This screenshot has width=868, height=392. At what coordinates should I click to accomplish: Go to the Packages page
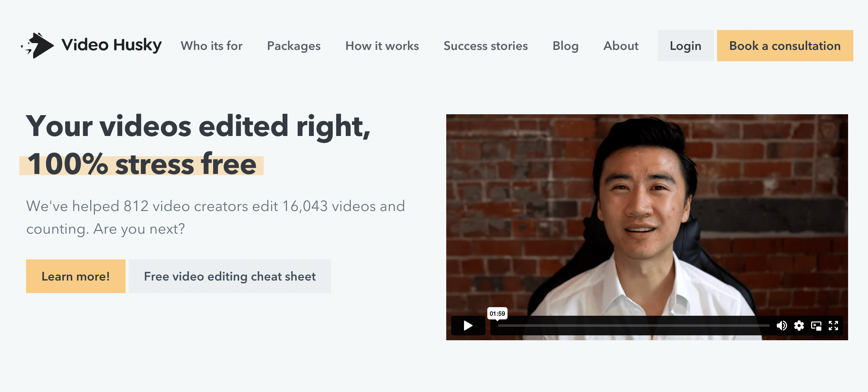293,46
